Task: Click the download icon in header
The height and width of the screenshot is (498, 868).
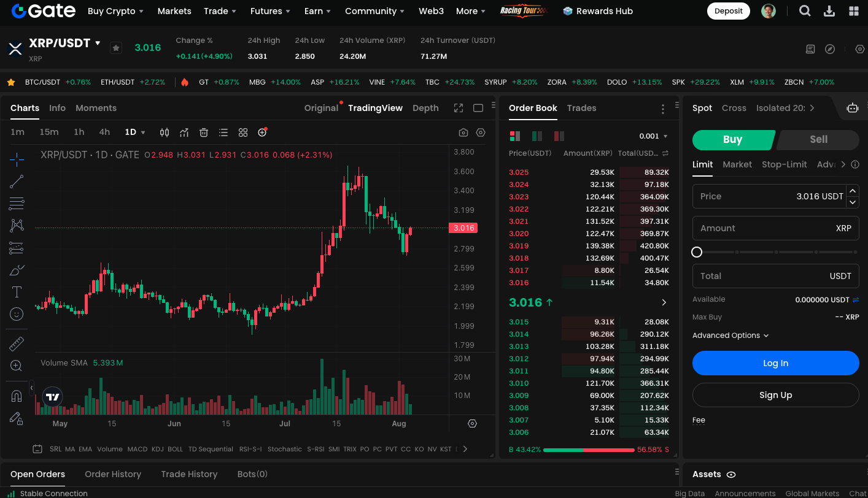Action: (x=829, y=11)
